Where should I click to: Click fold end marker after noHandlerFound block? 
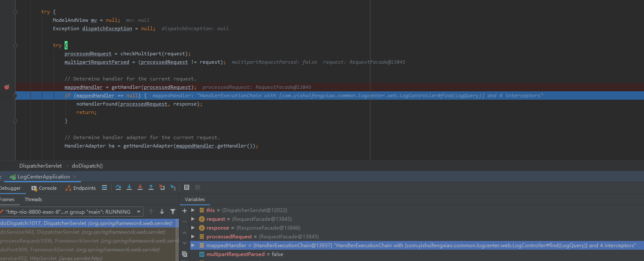[x=15, y=121]
